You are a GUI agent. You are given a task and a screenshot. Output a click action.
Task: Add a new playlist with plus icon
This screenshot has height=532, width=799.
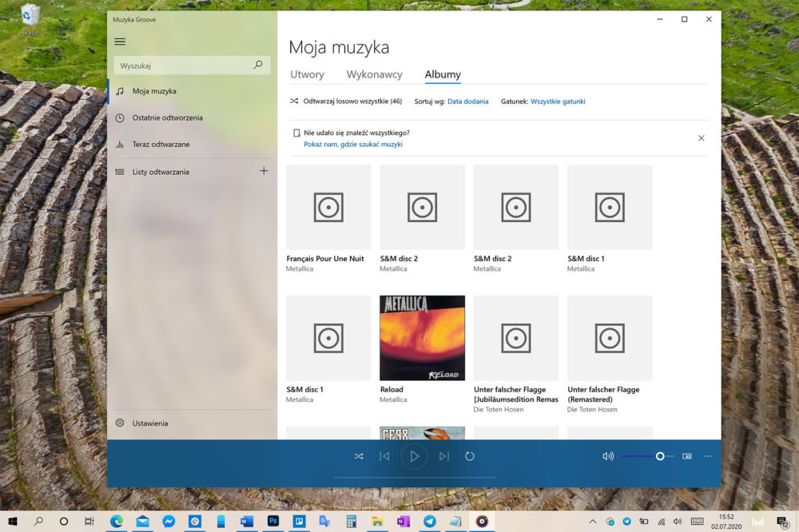tap(264, 171)
